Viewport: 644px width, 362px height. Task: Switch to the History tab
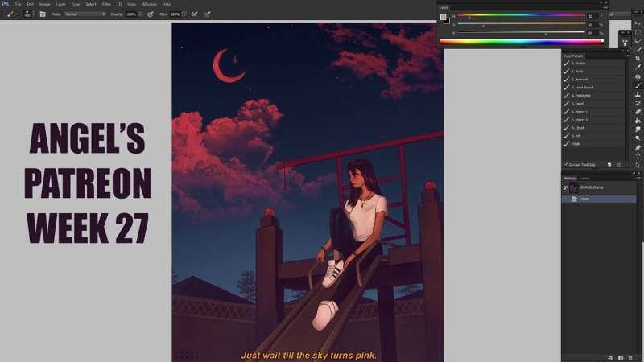(569, 178)
